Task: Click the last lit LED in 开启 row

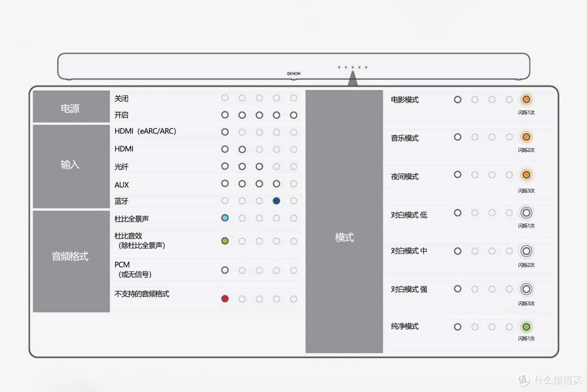Action: click(x=293, y=115)
